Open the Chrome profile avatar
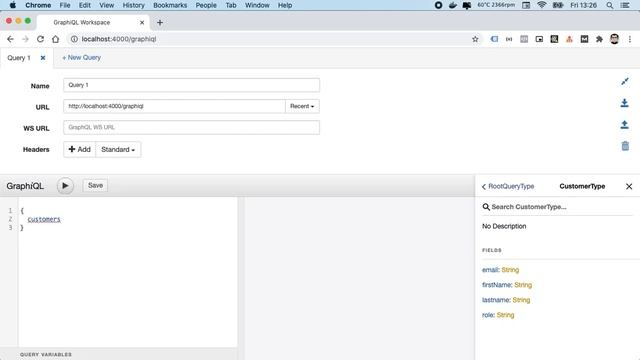 614,39
